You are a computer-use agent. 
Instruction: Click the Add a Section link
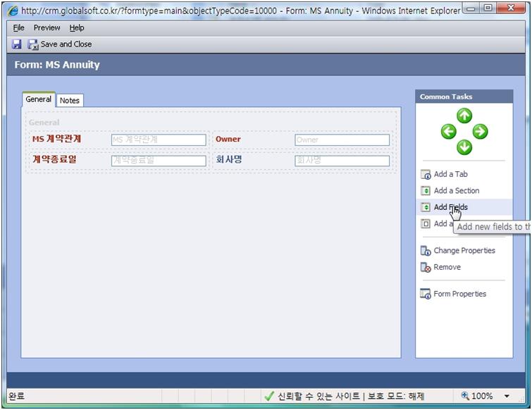[x=457, y=191]
